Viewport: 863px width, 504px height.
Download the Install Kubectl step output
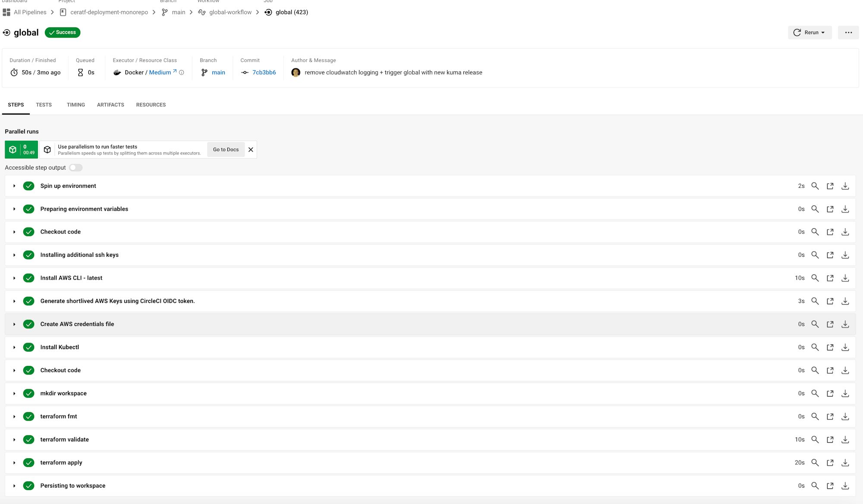point(845,347)
